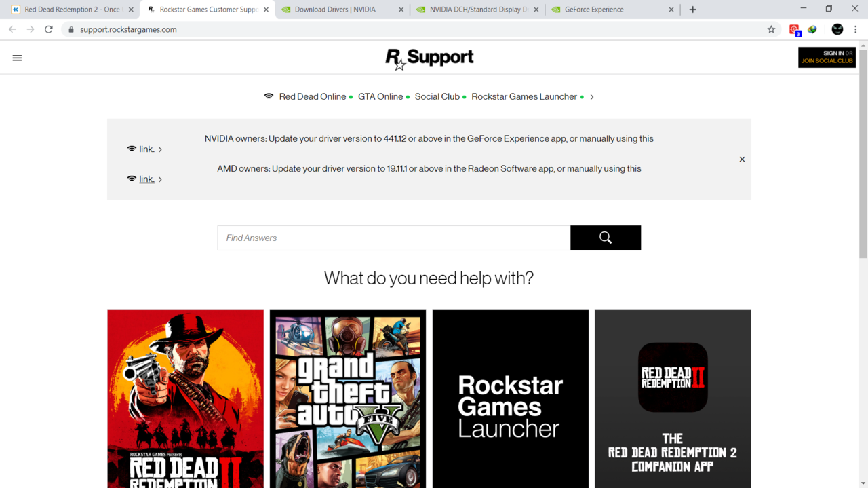Click the search magnifier button
The image size is (868, 488).
click(x=606, y=238)
